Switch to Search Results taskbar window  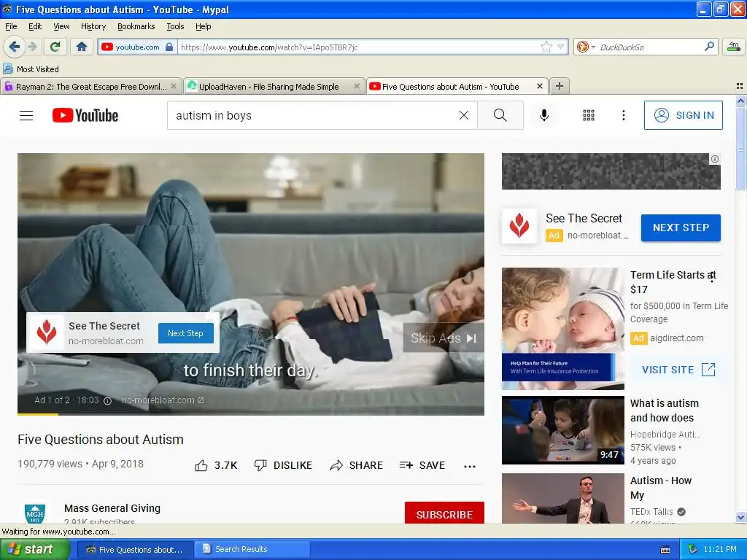[252, 549]
